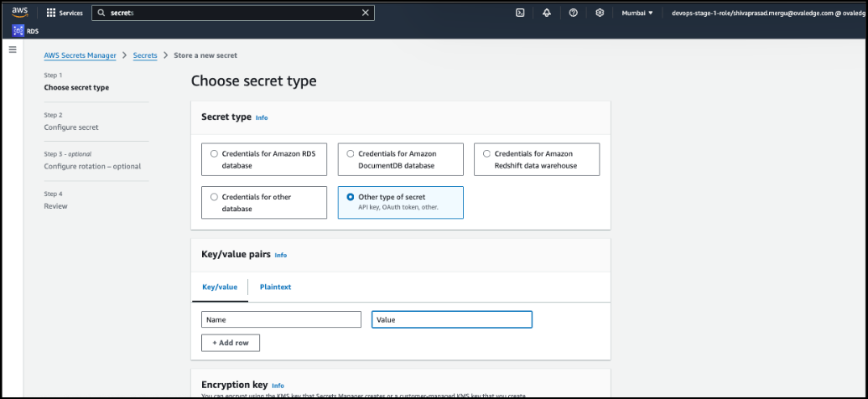Select Credentials for Amazon RDS database
The image size is (868, 399).
tap(214, 154)
